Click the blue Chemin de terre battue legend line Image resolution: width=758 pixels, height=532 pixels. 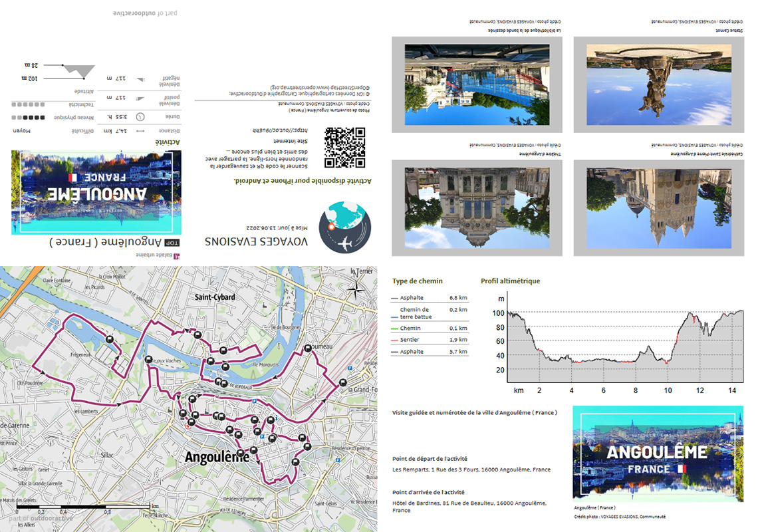(394, 317)
